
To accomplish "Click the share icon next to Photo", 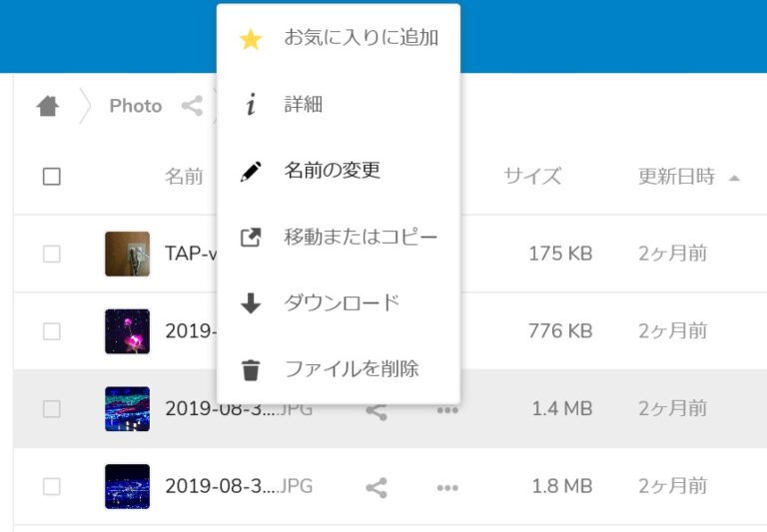I will [x=192, y=106].
